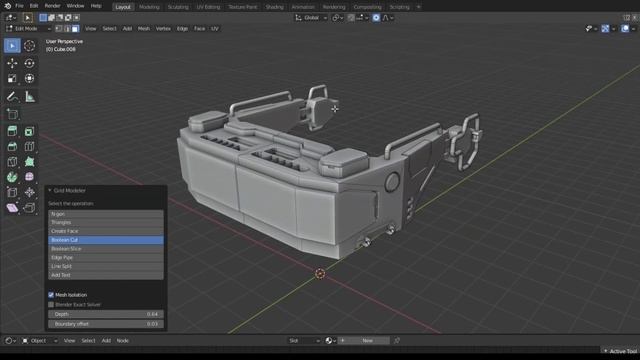Viewport: 640px width, 360px height.
Task: Switch to the Modeling workspace tab
Action: coord(149,7)
